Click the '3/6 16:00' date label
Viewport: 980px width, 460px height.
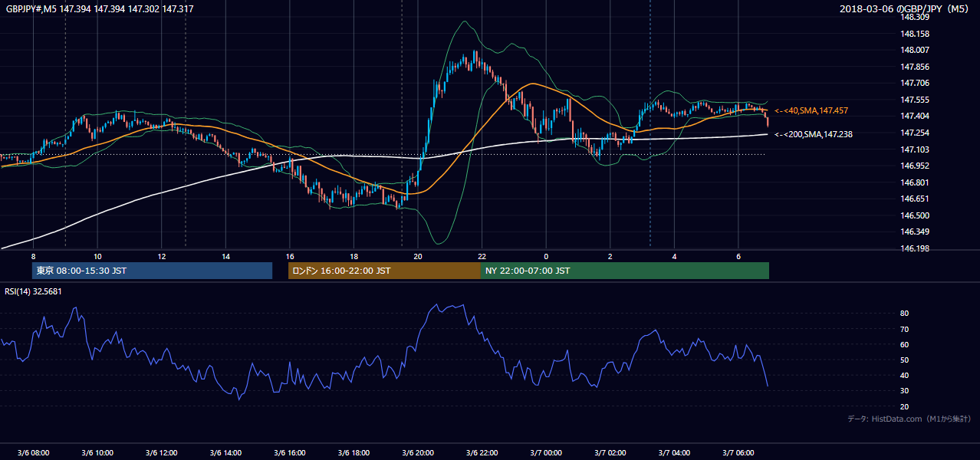point(290,452)
